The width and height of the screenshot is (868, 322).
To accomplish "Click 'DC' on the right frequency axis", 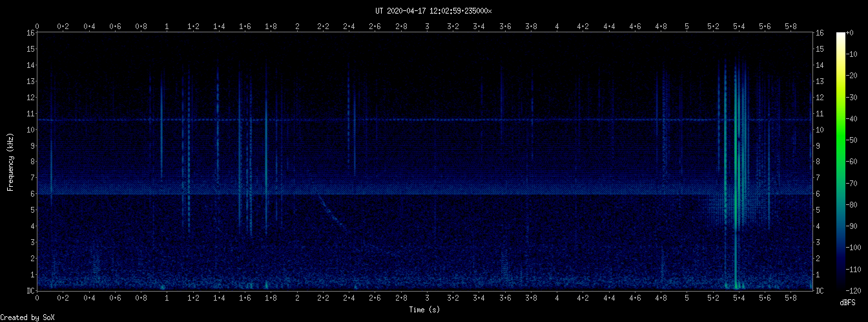I will tap(820, 290).
